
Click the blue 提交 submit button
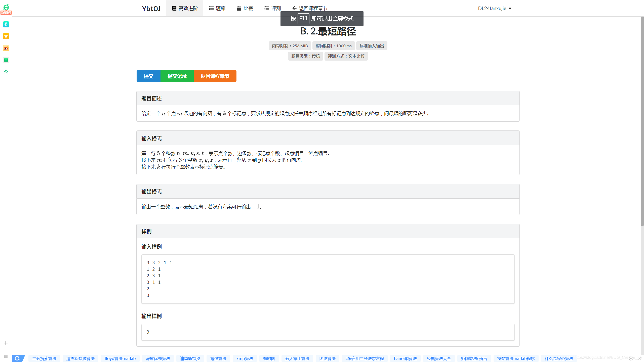148,76
